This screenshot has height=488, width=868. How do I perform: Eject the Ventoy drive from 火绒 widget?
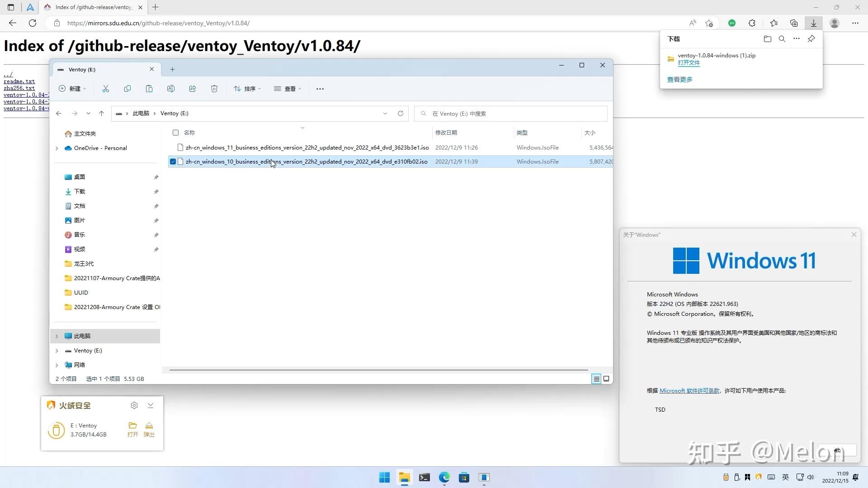click(x=149, y=429)
